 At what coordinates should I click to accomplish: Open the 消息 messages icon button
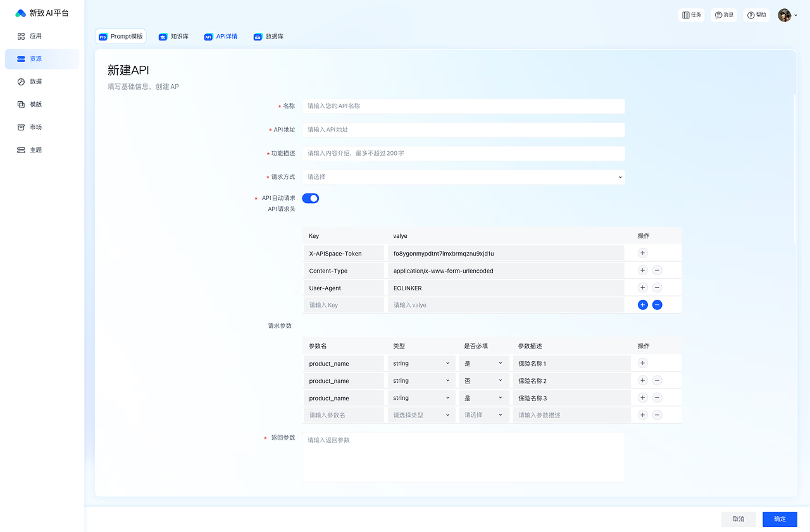pyautogui.click(x=724, y=15)
